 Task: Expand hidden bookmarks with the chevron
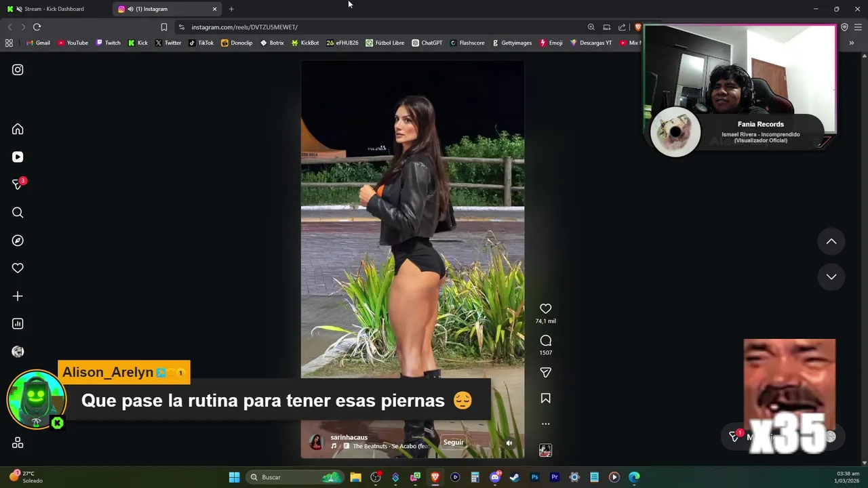point(851,43)
